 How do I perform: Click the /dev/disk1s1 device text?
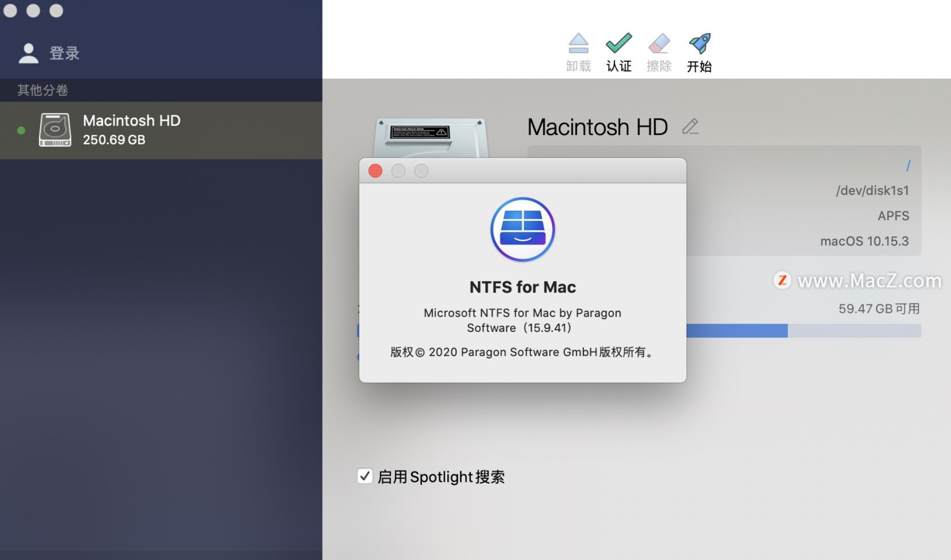(872, 191)
